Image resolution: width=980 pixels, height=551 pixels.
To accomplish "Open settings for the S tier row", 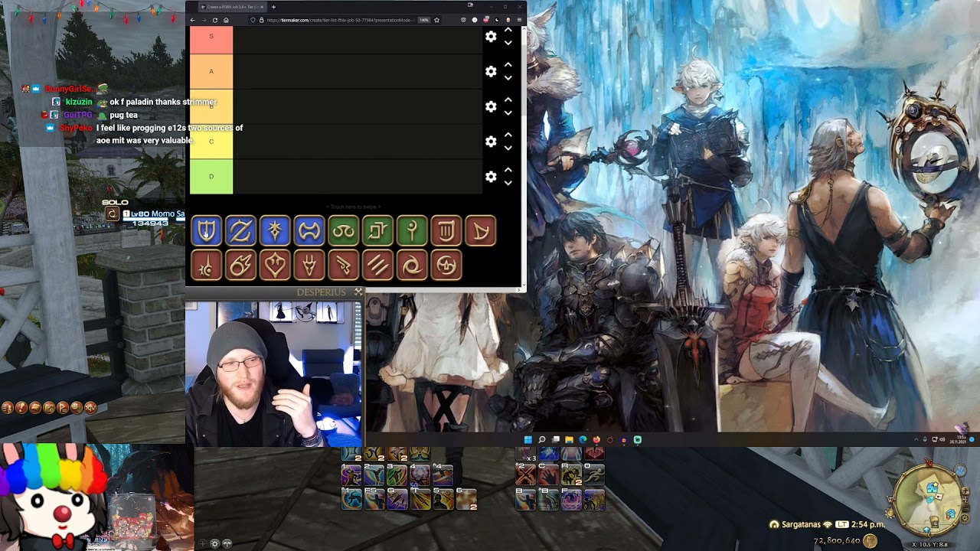I will point(491,37).
